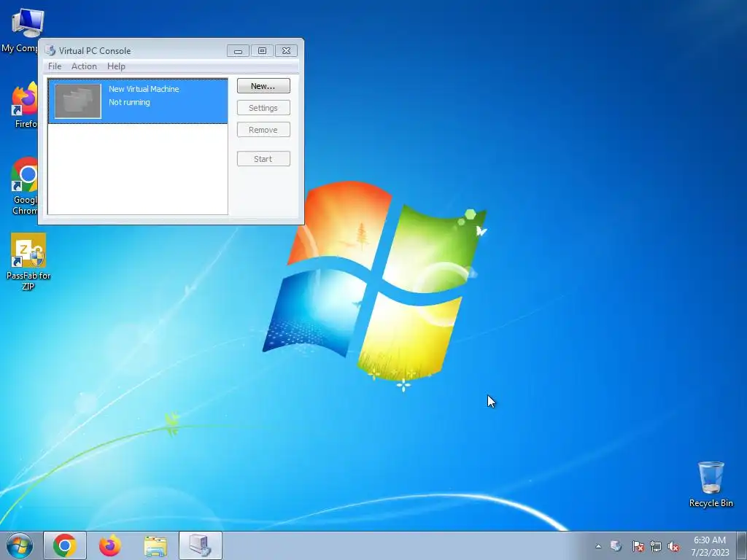Open the clock showing 6:30 AM
The height and width of the screenshot is (560, 747).
(710, 546)
